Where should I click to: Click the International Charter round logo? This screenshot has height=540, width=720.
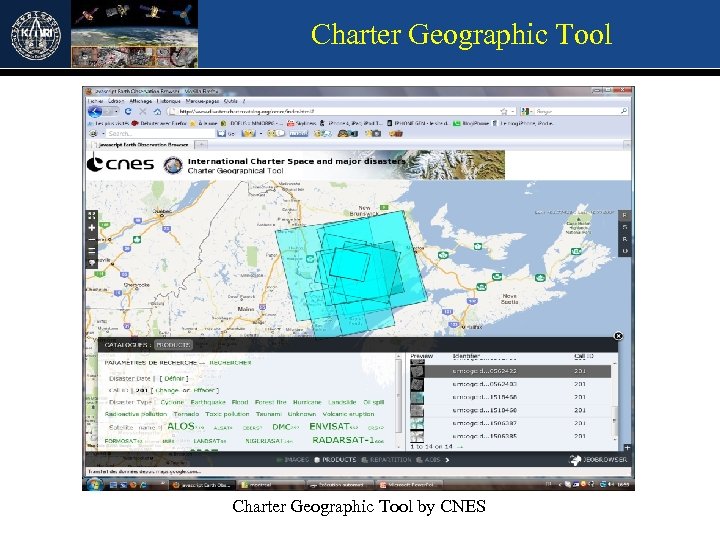[173, 165]
